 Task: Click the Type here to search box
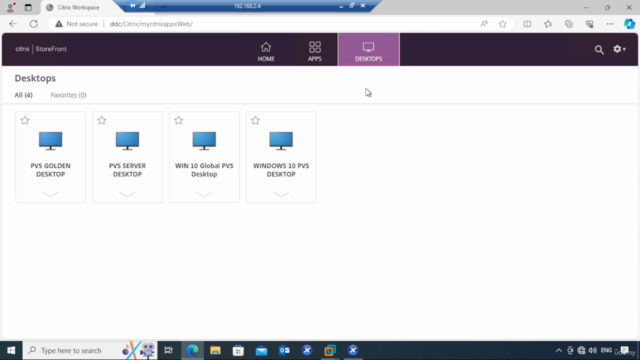pyautogui.click(x=90, y=350)
